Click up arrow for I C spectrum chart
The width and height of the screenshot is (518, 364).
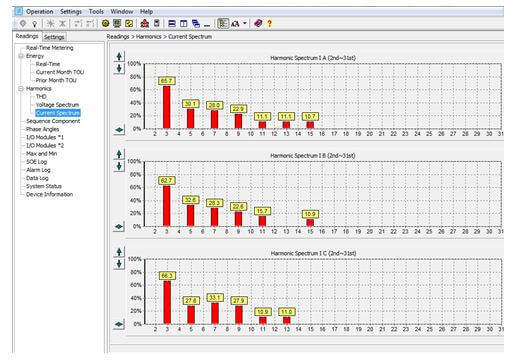(119, 252)
